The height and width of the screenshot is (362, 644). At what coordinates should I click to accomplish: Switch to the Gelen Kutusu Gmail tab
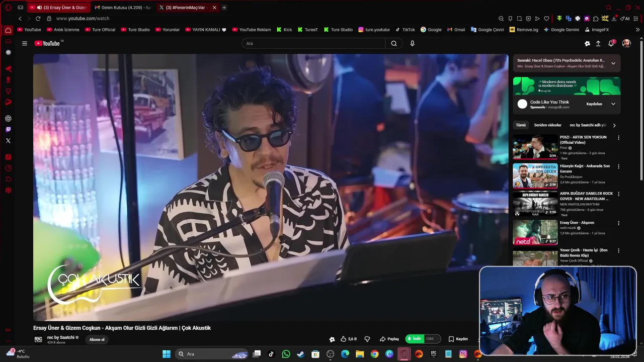(x=123, y=8)
